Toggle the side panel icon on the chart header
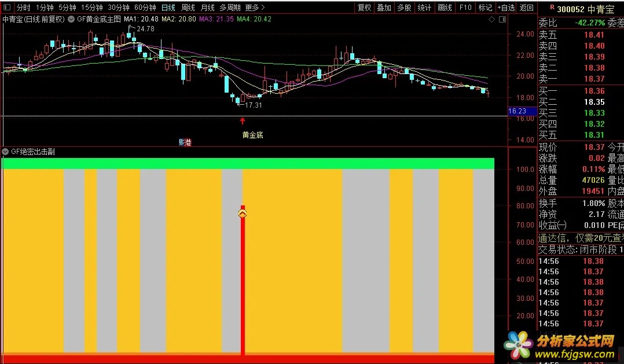This screenshot has width=624, height=364. click(502, 19)
